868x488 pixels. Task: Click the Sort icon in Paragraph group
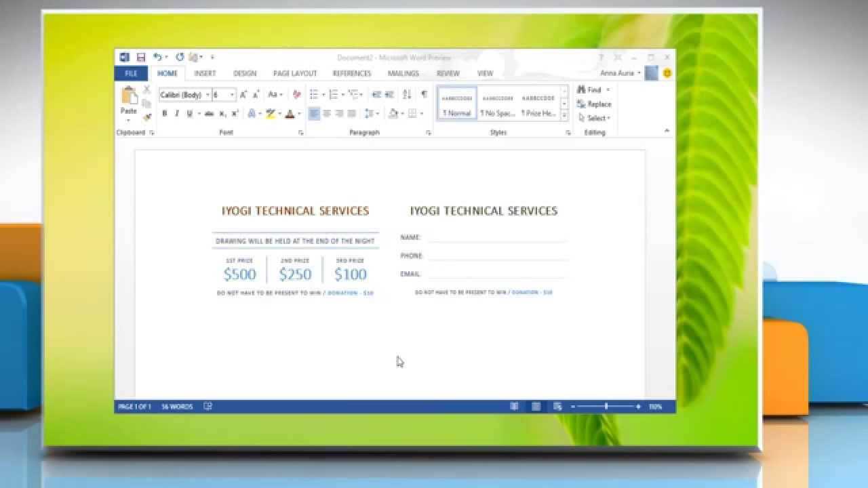click(407, 95)
